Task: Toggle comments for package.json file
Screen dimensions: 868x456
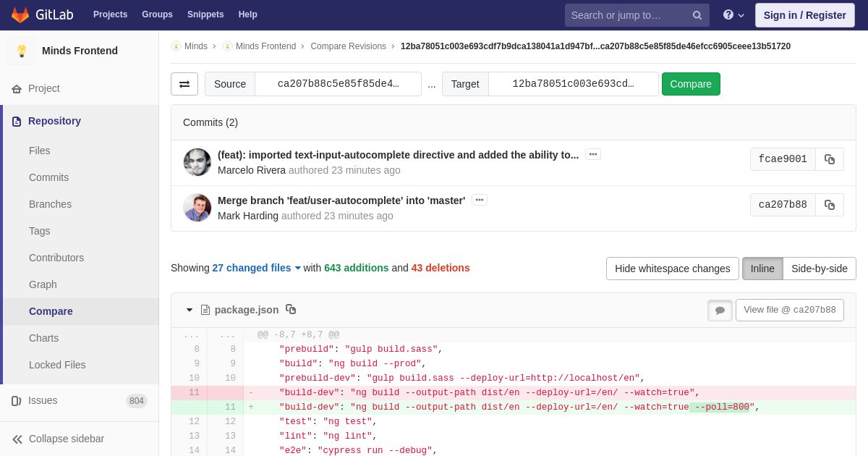Action: [x=720, y=310]
